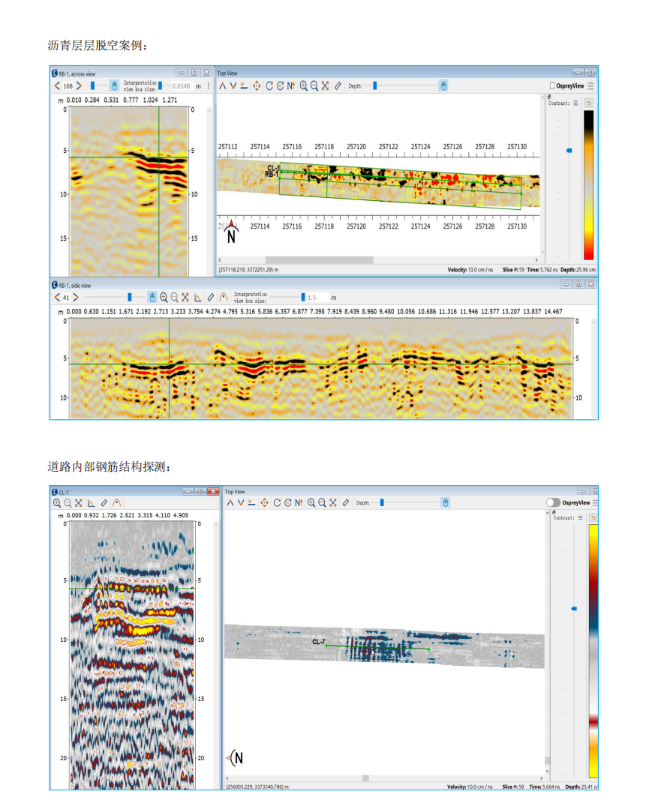Go to next slice in RB-1 side view
The height and width of the screenshot is (812, 649).
pos(76,297)
